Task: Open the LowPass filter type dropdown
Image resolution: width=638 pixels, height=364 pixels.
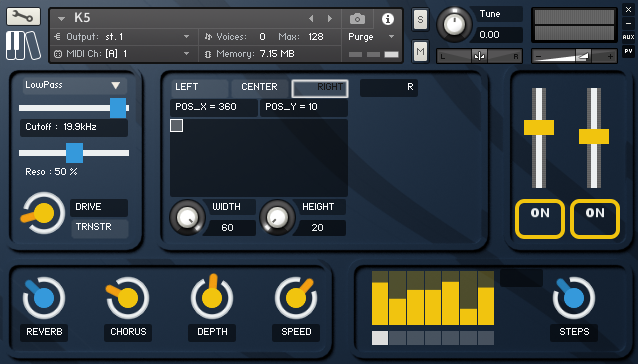Action: (74, 85)
